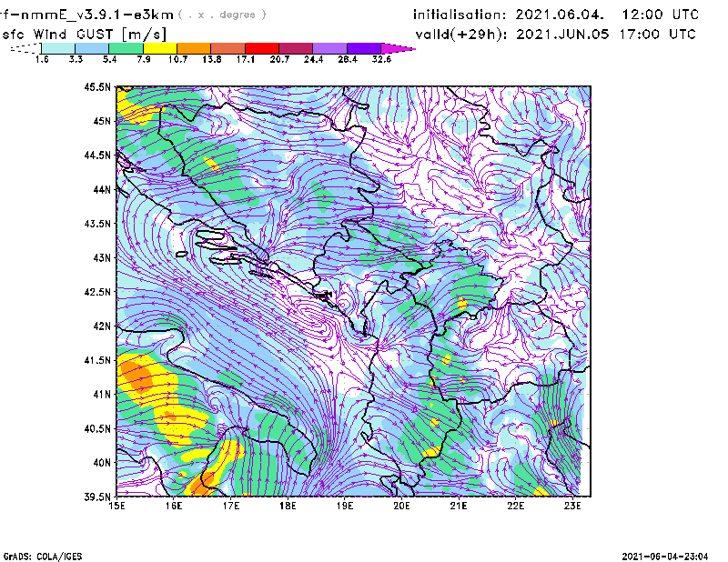Click the violet 28.4–32.6 legend swatch
728x562 pixels.
point(363,48)
